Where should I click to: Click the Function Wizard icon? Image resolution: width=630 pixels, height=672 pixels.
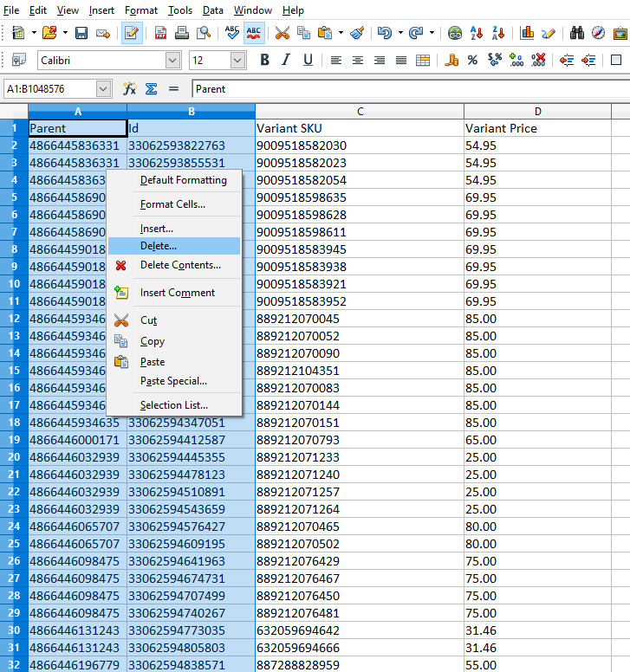[130, 89]
